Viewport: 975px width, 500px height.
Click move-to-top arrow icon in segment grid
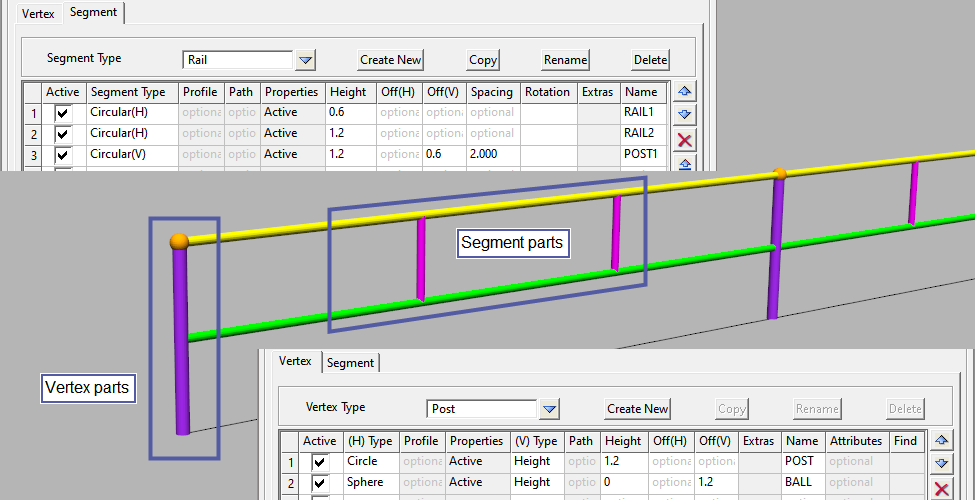point(685,163)
